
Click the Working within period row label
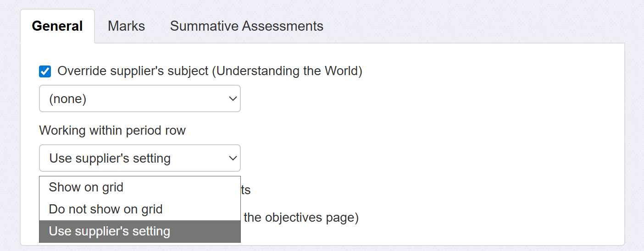click(x=112, y=131)
